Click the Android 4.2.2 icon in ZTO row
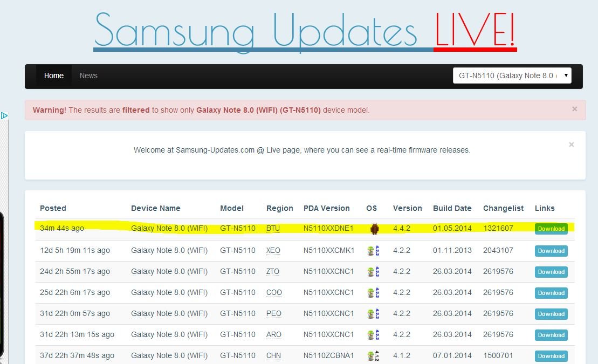The width and height of the screenshot is (598, 364). (373, 272)
